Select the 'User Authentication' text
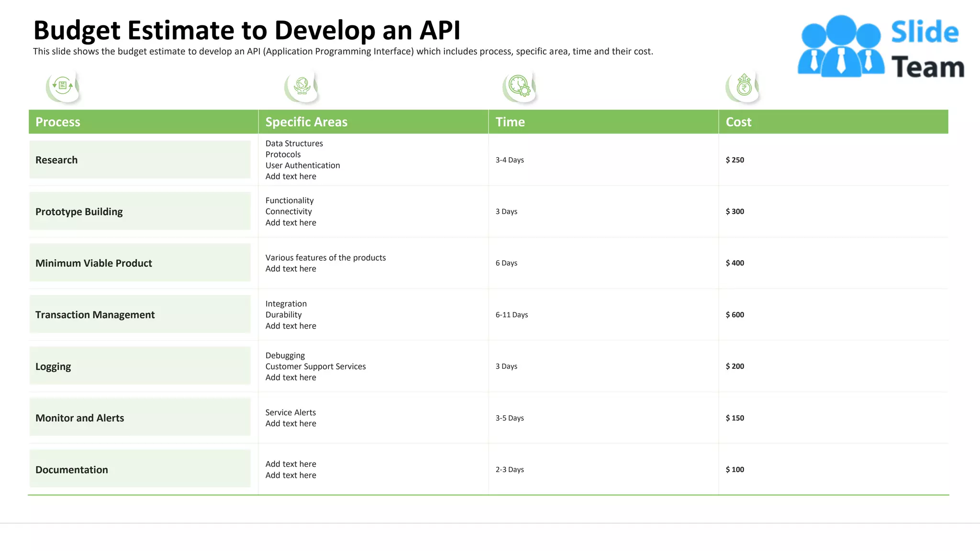The width and height of the screenshot is (980, 551). [x=302, y=165]
